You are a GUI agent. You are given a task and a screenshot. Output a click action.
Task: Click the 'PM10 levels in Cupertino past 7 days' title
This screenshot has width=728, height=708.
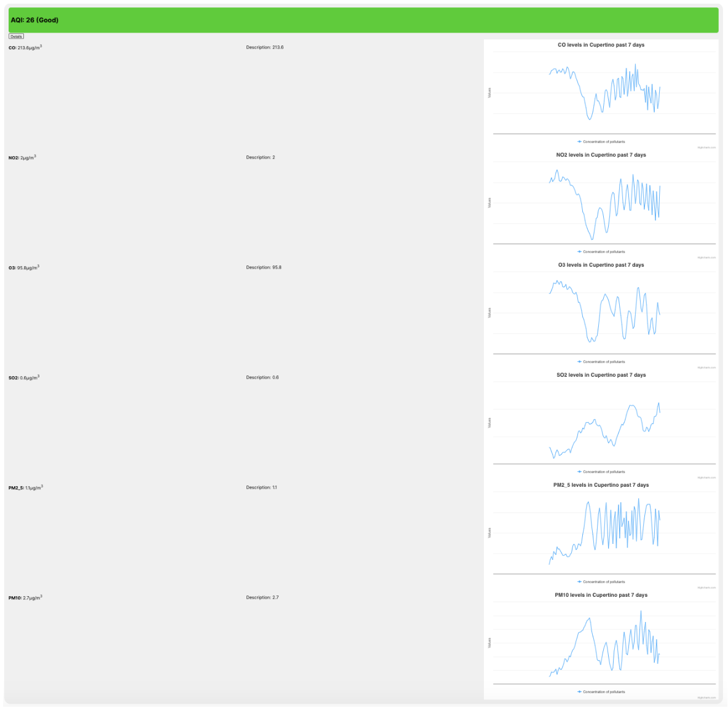click(601, 595)
